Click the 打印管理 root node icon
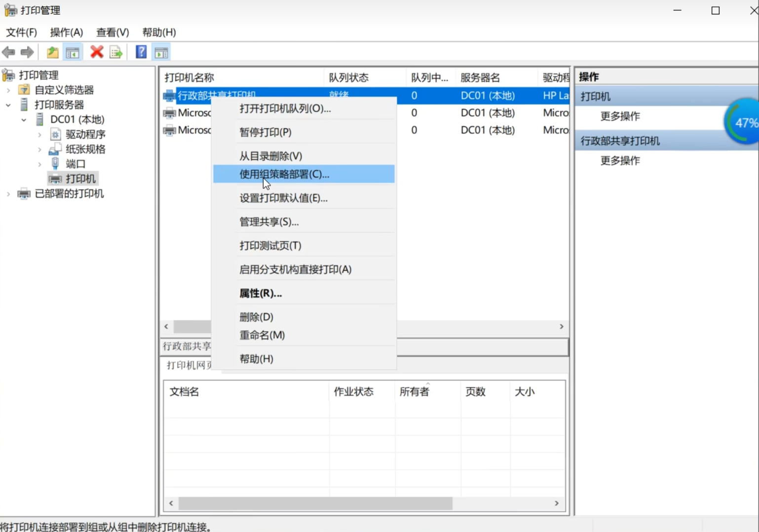759x532 pixels. tap(8, 75)
